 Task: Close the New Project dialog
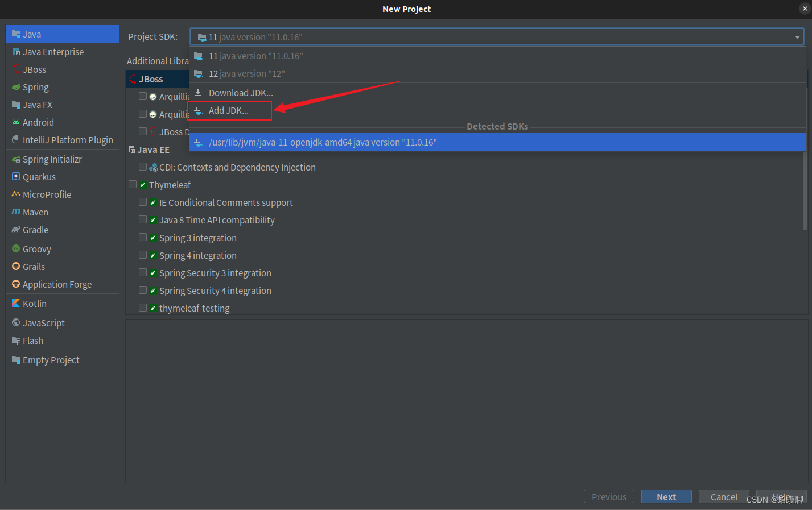point(805,9)
